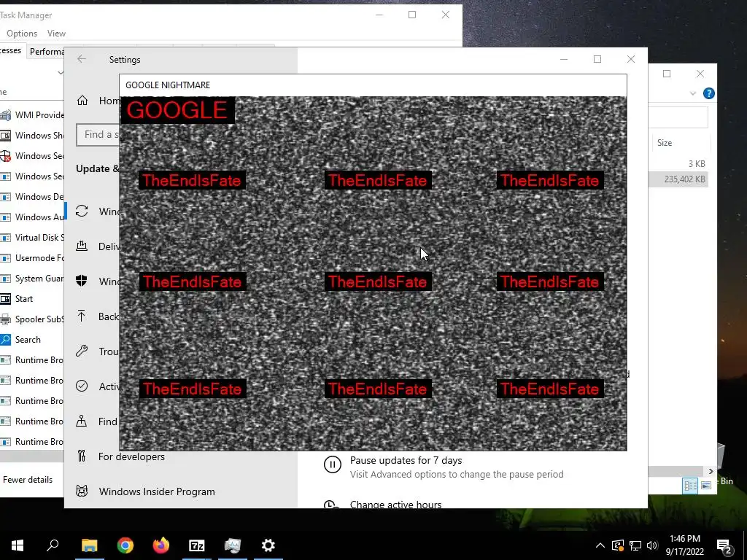Click GOOGLE NIGHTMARE window title
The height and width of the screenshot is (560, 747).
(x=168, y=85)
